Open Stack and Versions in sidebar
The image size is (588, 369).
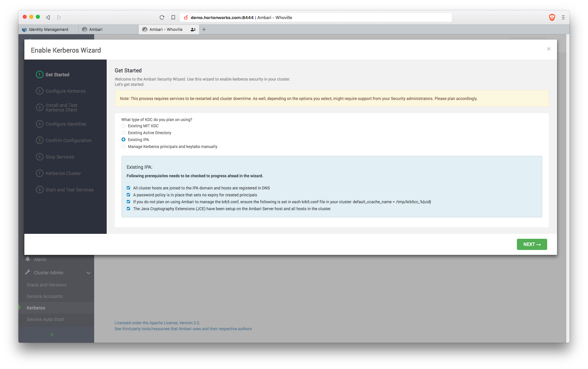coord(46,285)
